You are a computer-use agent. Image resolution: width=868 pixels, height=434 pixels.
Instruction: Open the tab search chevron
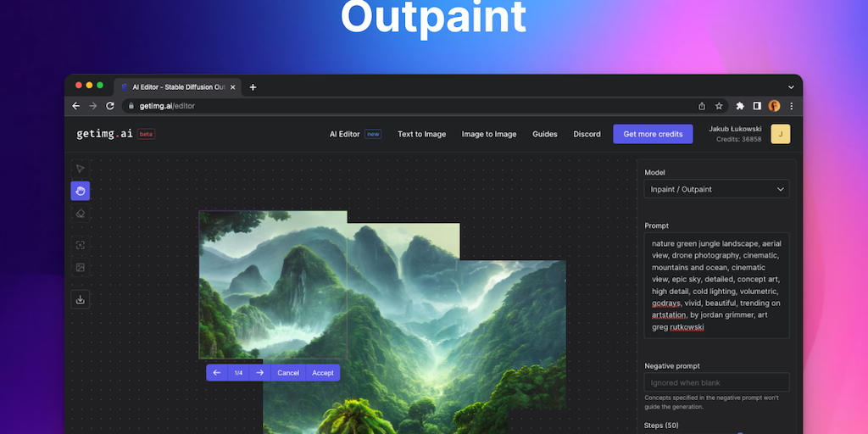[791, 87]
